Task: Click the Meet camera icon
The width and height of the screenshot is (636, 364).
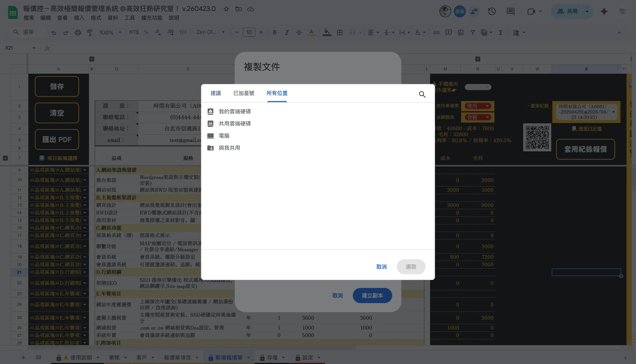Action: (x=531, y=11)
